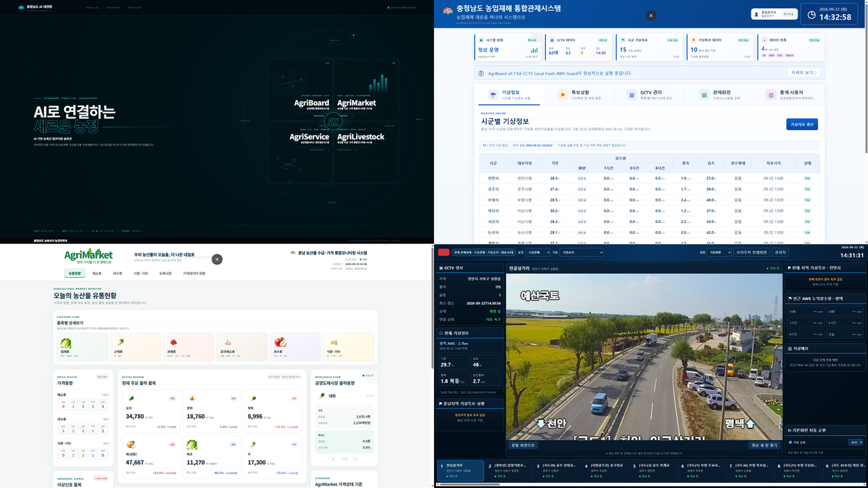This screenshot has height=488, width=868.
Task: Click the 양파 onion product icon
Action: tap(192, 399)
